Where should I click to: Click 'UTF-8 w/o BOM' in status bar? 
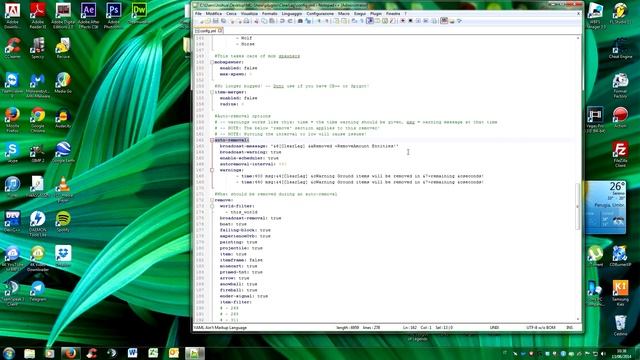point(541,327)
